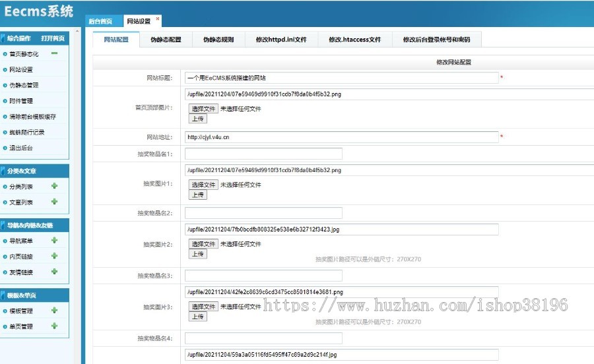Open 伪静态管理 in sidebar
Screen dimensions: 594x364
coord(24,86)
